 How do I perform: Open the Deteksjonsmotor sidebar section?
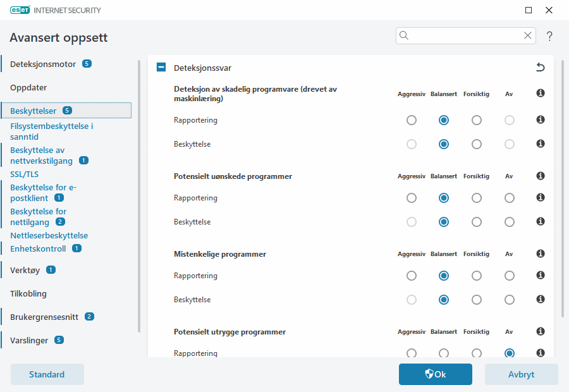click(43, 64)
